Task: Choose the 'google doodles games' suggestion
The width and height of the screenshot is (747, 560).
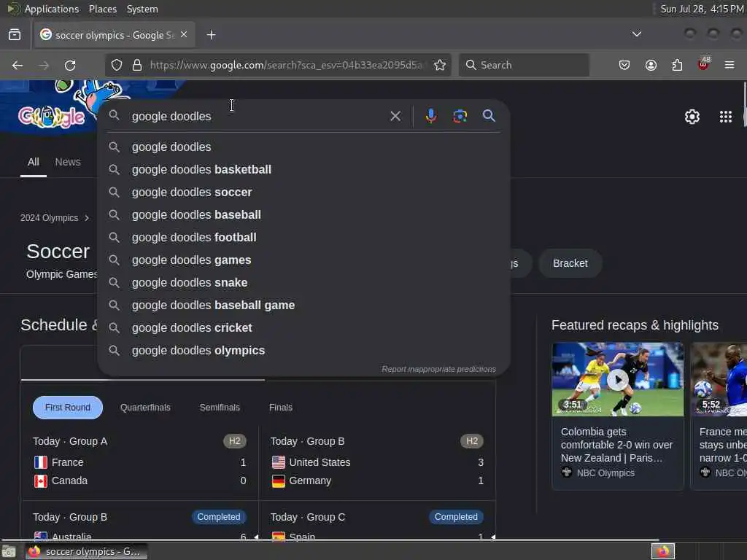Action: (x=303, y=260)
